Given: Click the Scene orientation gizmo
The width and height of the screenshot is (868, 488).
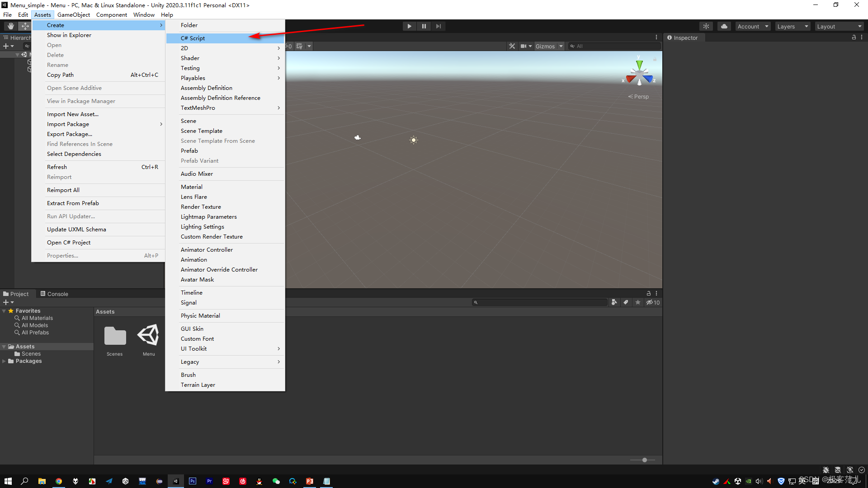Looking at the screenshot, I should pos(639,72).
